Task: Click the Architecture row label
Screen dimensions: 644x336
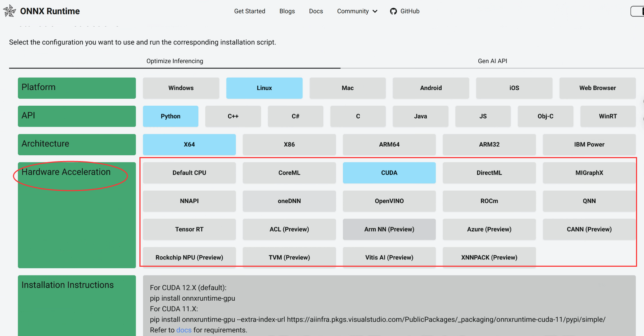Action: (x=77, y=144)
